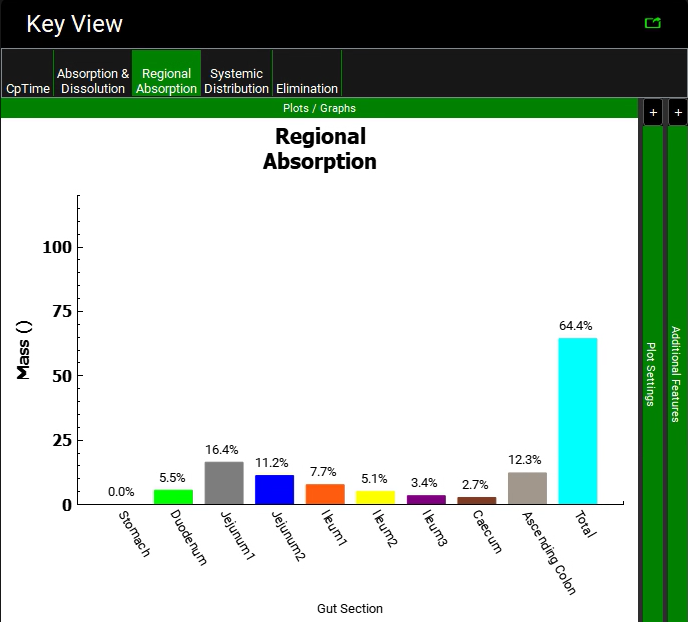This screenshot has height=622, width=688.
Task: Open the CpTime tab
Action: (x=28, y=88)
